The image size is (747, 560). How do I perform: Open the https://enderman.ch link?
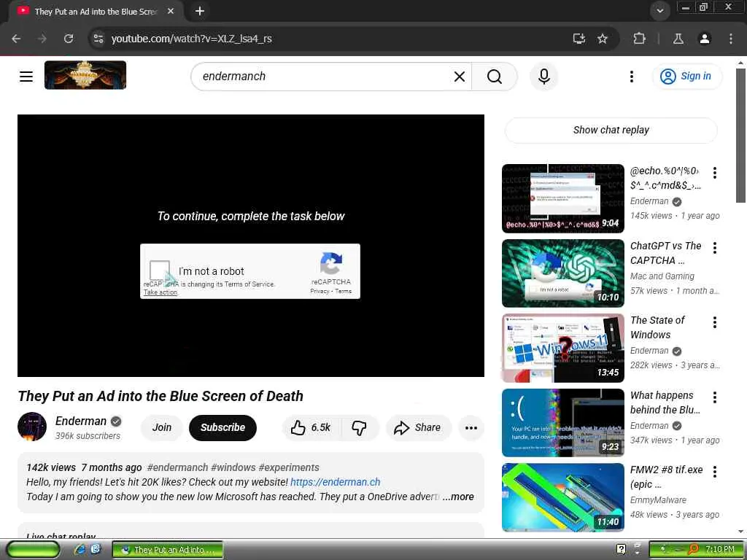tap(336, 482)
